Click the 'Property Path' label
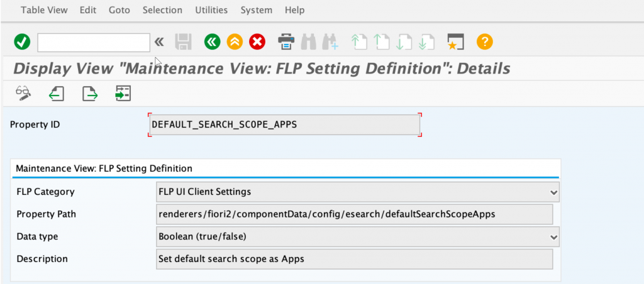This screenshot has height=284, width=644. point(46,214)
